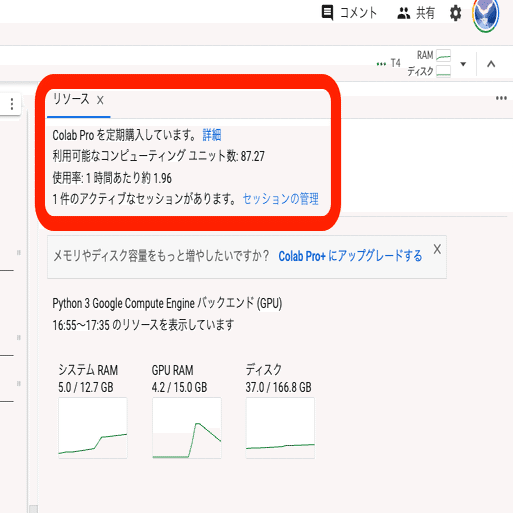Click the 5.0 / 12.7 GB system RAM value
Image resolution: width=513 pixels, height=513 pixels.
click(86, 387)
